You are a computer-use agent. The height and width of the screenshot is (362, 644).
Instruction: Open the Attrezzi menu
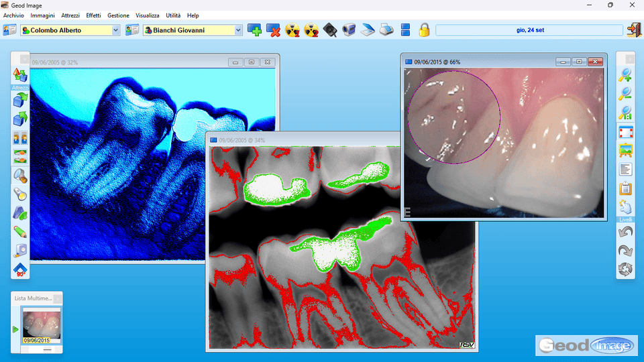pyautogui.click(x=70, y=15)
